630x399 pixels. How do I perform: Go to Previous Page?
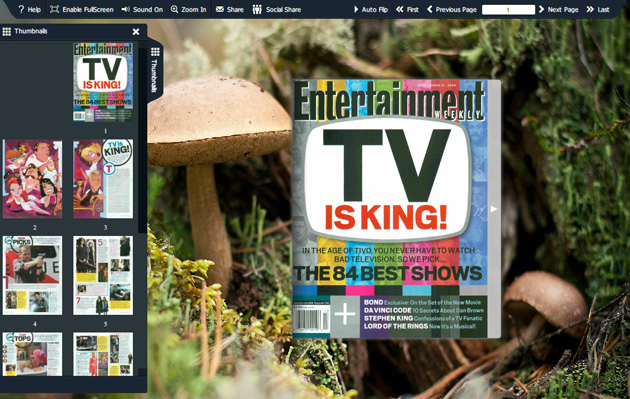452,9
